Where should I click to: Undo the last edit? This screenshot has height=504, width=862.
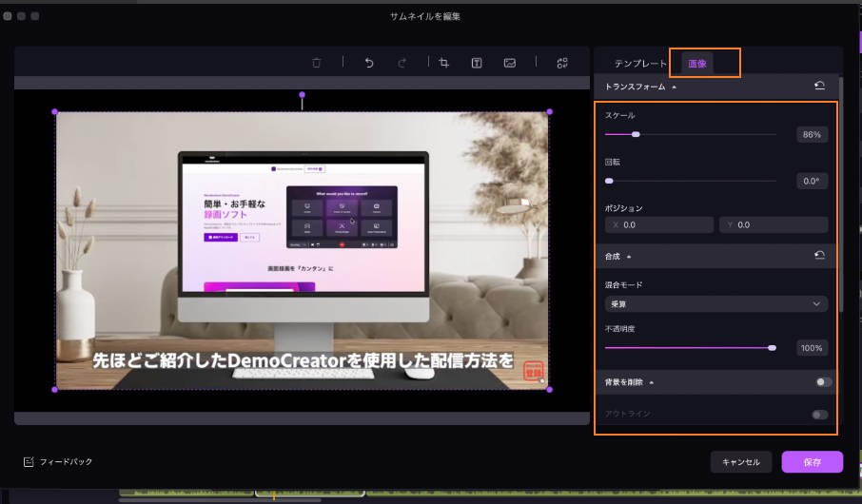click(x=369, y=63)
